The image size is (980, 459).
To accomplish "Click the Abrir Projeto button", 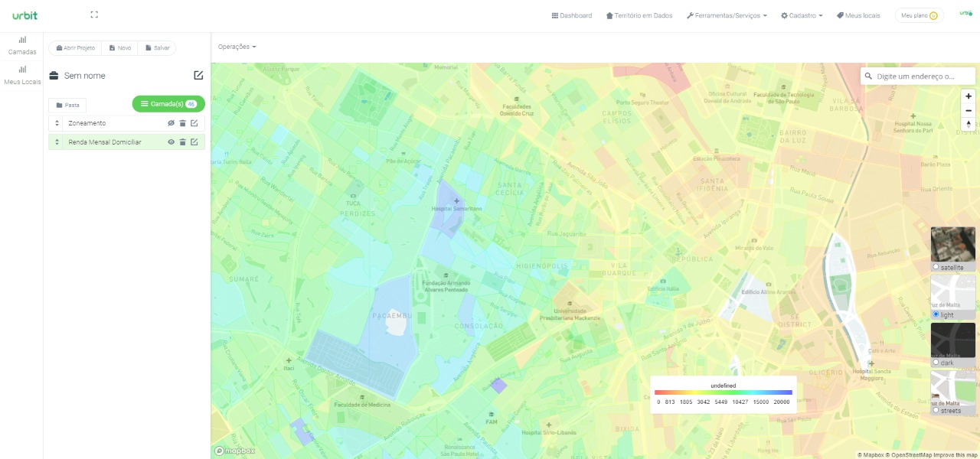I will 75,48.
